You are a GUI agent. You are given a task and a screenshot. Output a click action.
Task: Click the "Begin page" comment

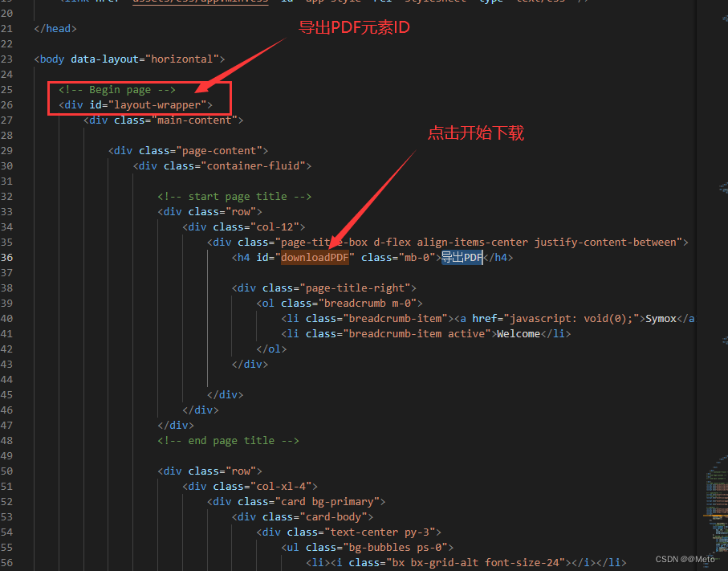coord(117,90)
